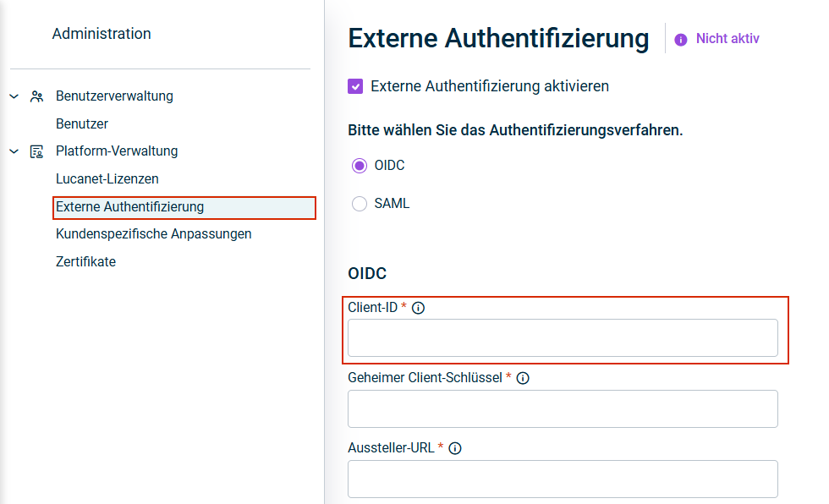The image size is (829, 504).
Task: Click the info icon beside Client-ID
Action: tap(418, 308)
